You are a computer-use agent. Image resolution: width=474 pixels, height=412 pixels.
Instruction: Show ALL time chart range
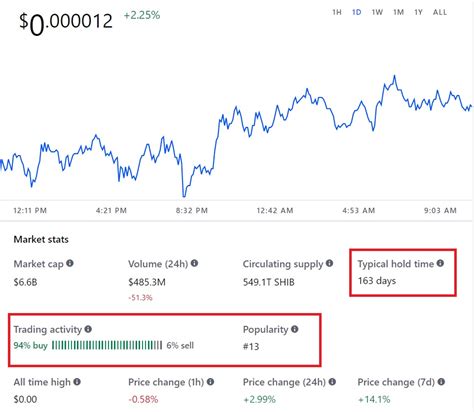440,12
